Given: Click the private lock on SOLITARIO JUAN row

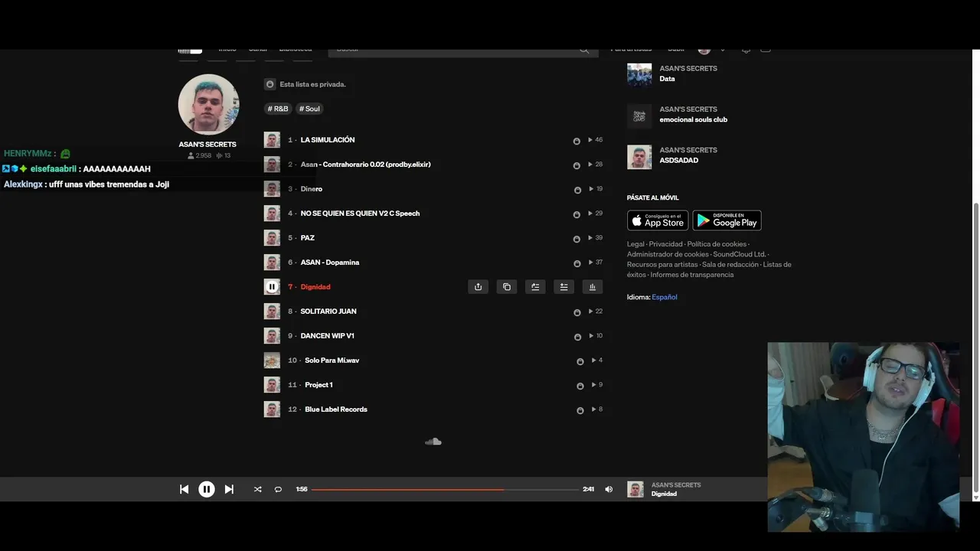Looking at the screenshot, I should 577,312.
